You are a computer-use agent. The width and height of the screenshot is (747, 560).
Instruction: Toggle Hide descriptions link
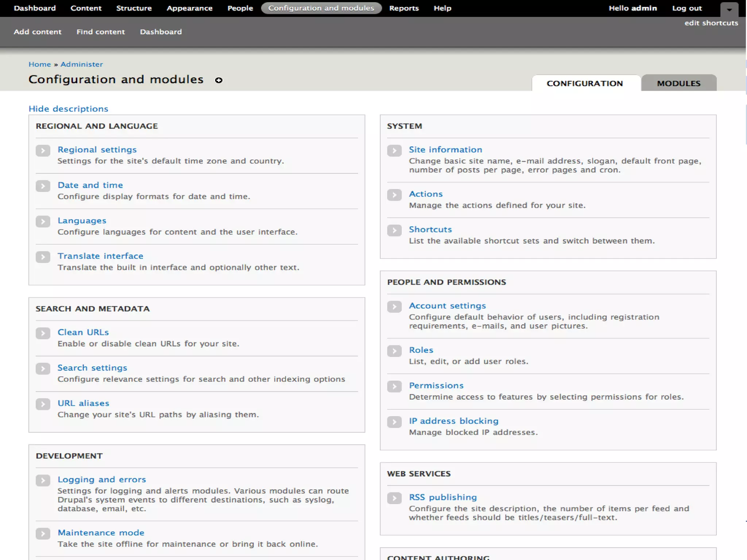[x=68, y=109]
